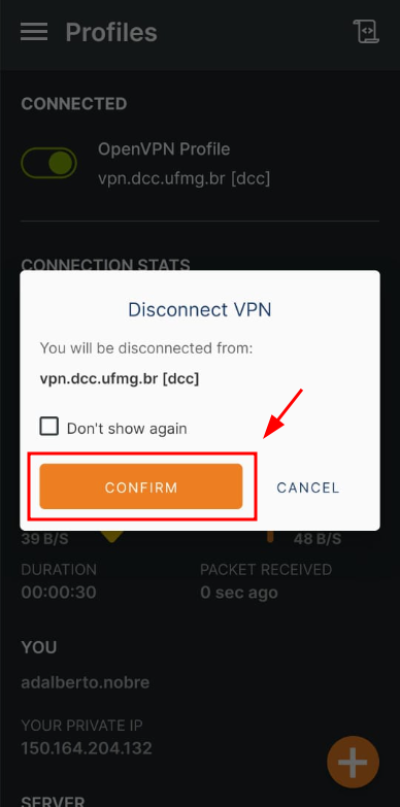Open the log file icon

(x=366, y=32)
